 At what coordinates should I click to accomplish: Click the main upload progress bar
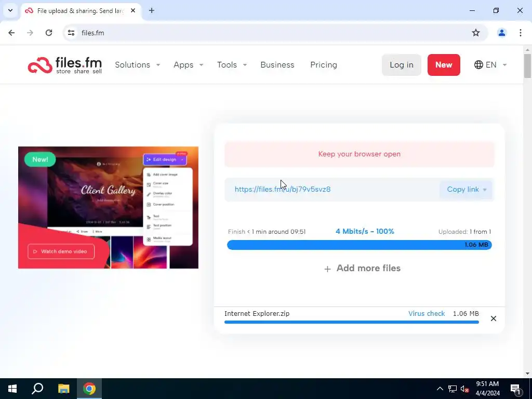[x=360, y=245]
